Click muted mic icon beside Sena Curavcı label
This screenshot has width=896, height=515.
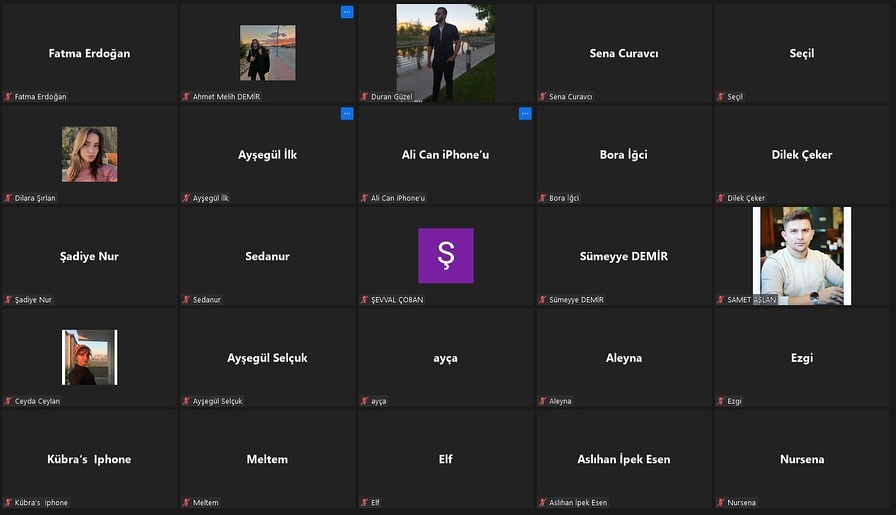tap(542, 97)
